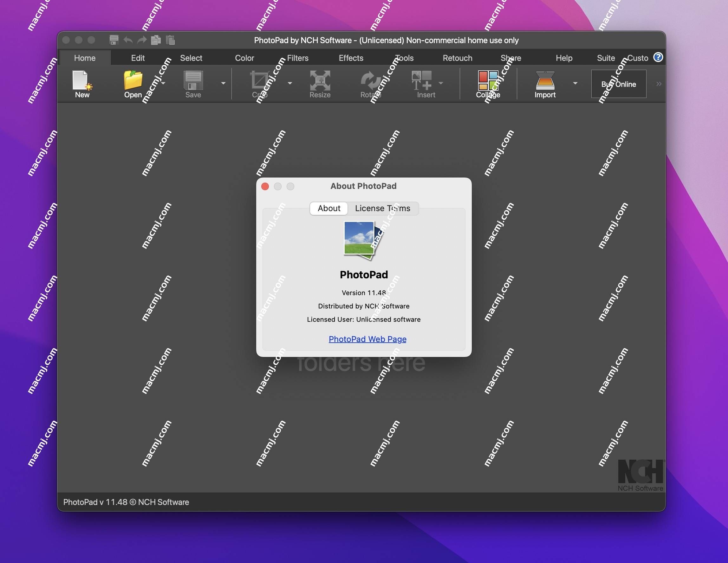The image size is (728, 563).
Task: Click the Save icon
Action: pos(193,83)
